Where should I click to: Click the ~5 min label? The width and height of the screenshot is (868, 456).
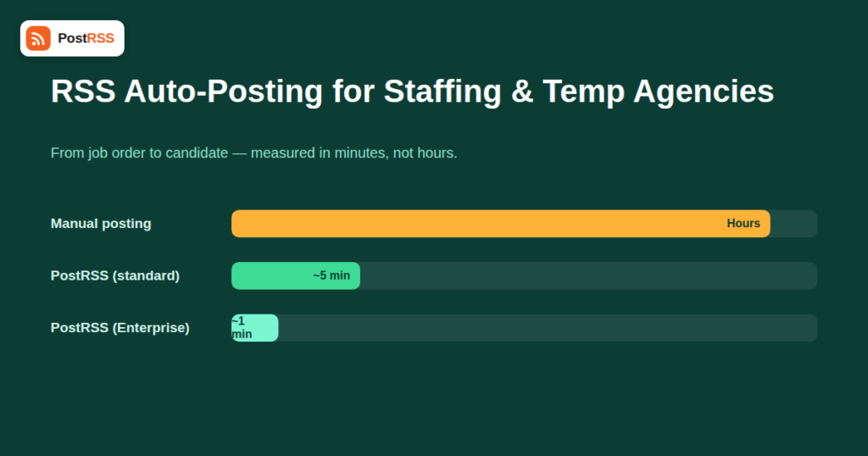tap(331, 275)
